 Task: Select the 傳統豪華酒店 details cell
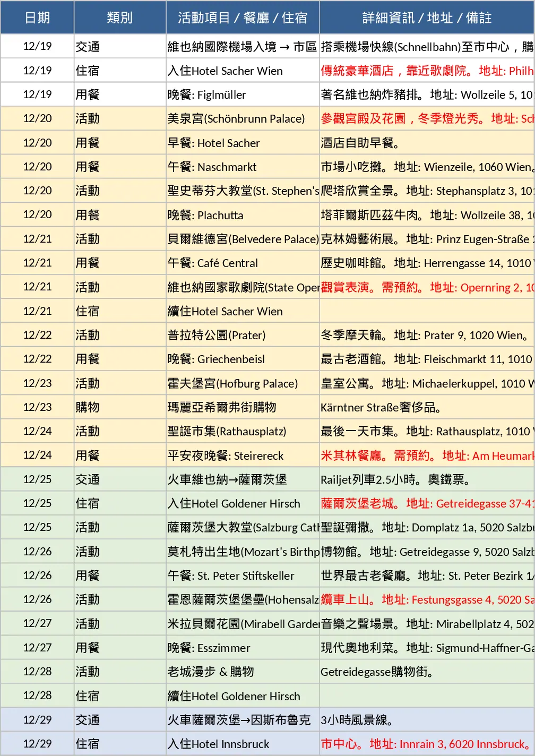(427, 71)
